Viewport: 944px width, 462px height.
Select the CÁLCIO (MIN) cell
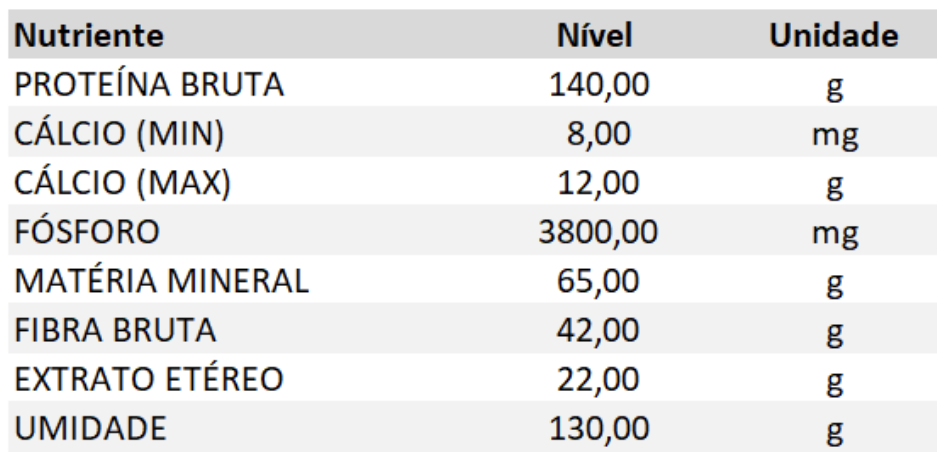(120, 135)
